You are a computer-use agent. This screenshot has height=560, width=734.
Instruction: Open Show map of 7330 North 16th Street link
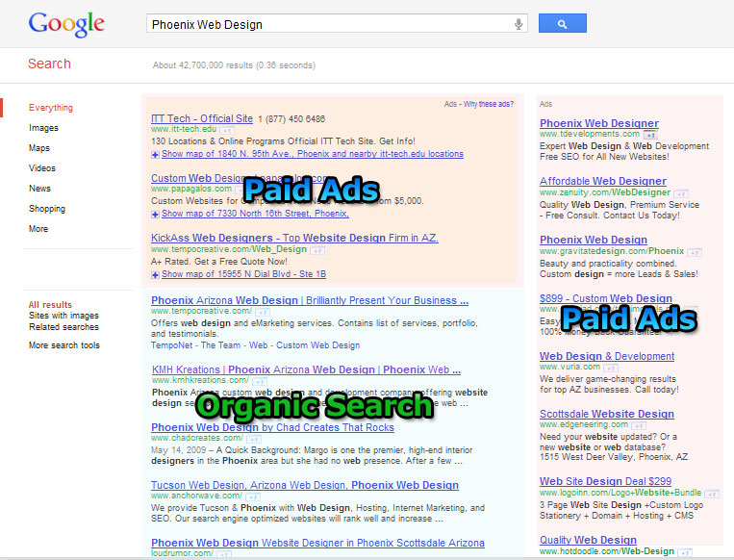click(255, 214)
